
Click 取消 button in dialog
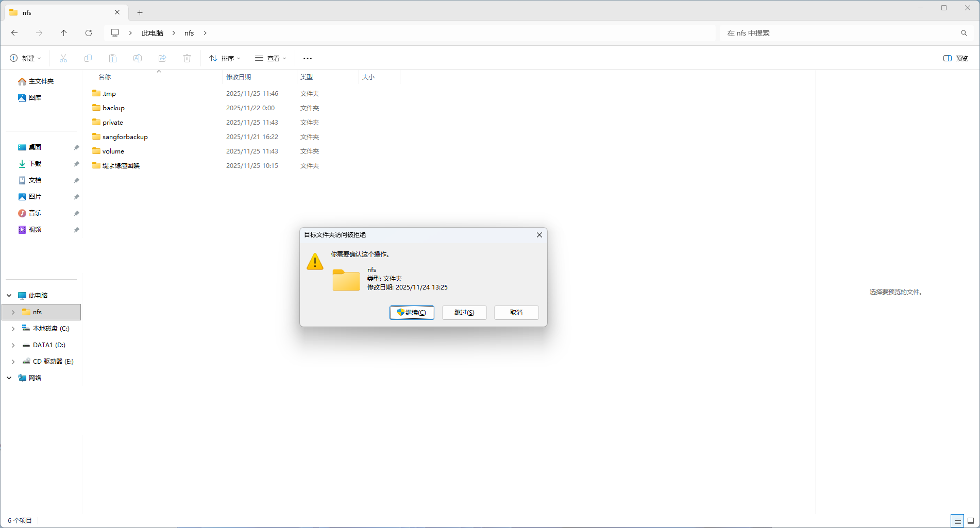coord(516,313)
